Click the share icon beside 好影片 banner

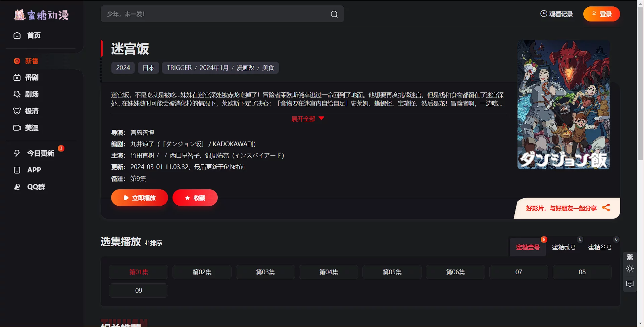click(x=606, y=208)
